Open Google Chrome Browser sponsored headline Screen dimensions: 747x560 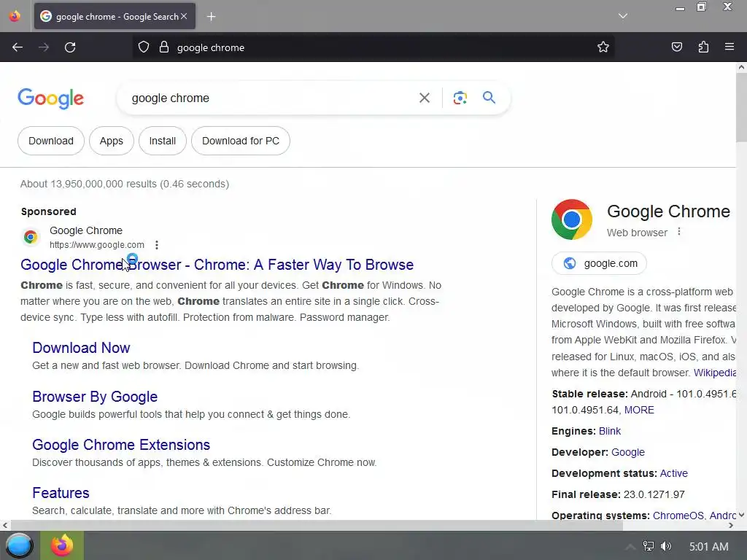tap(217, 265)
